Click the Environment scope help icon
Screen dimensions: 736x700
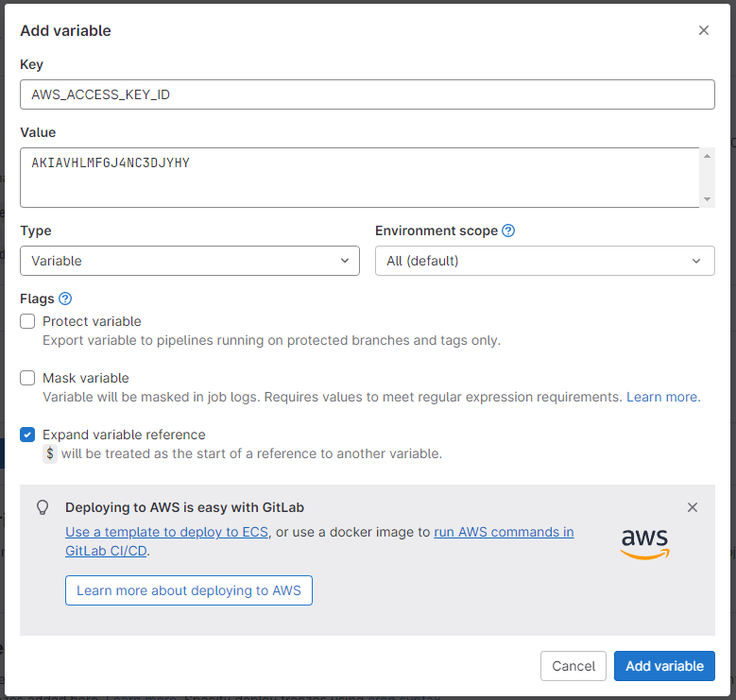tap(508, 230)
